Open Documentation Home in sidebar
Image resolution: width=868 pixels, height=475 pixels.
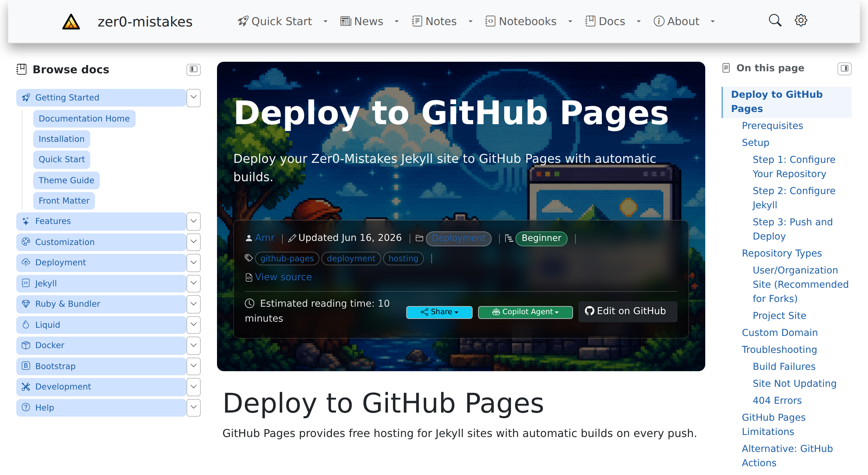point(84,119)
